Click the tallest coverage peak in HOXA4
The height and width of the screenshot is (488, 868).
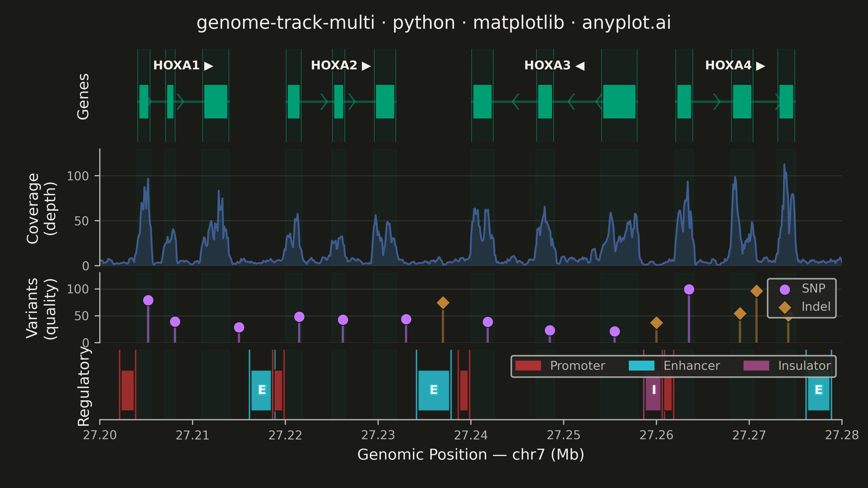[784, 165]
